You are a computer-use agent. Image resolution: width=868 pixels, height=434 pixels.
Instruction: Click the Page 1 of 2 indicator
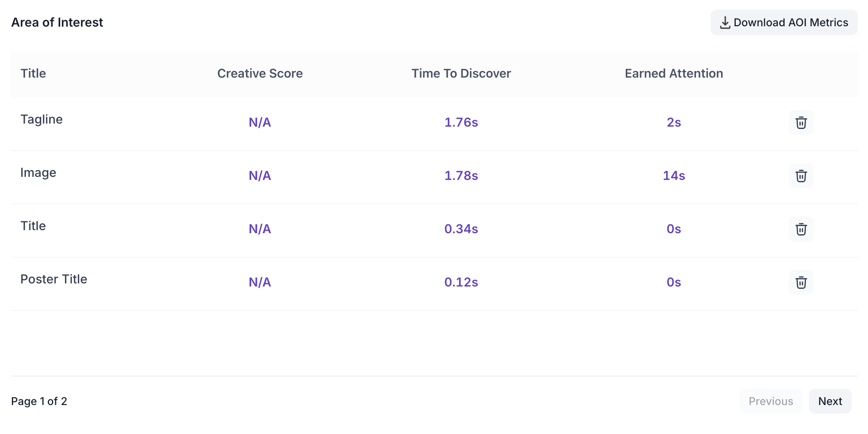(39, 401)
